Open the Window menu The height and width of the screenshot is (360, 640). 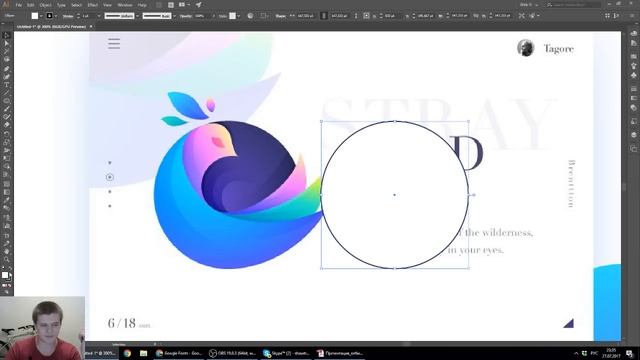click(x=125, y=5)
